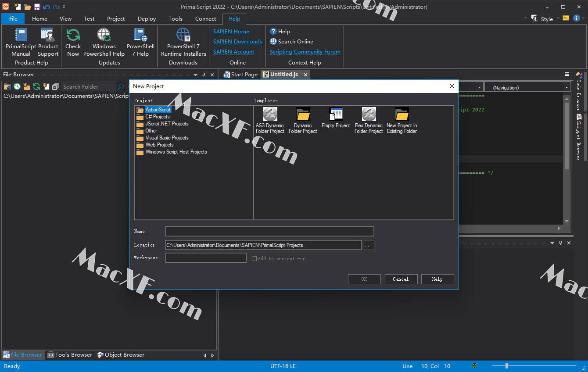This screenshot has height=372, width=588.
Task: Click Search Online in Context Help
Action: coord(291,41)
